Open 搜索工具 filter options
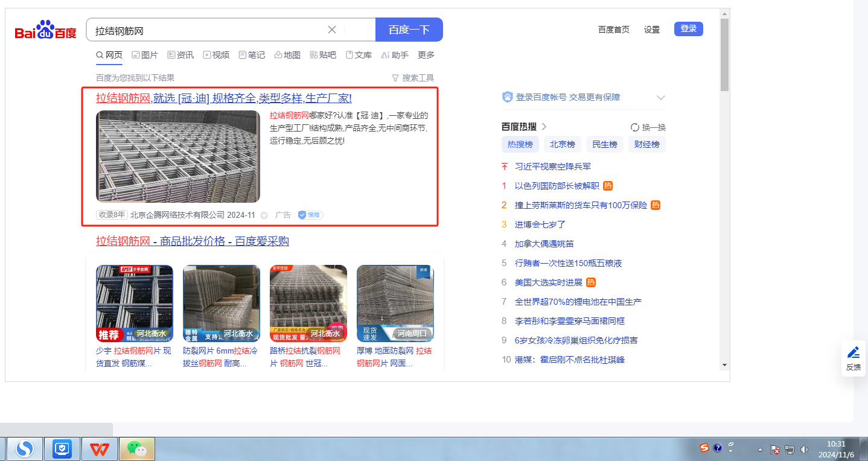This screenshot has width=868, height=461. [413, 78]
